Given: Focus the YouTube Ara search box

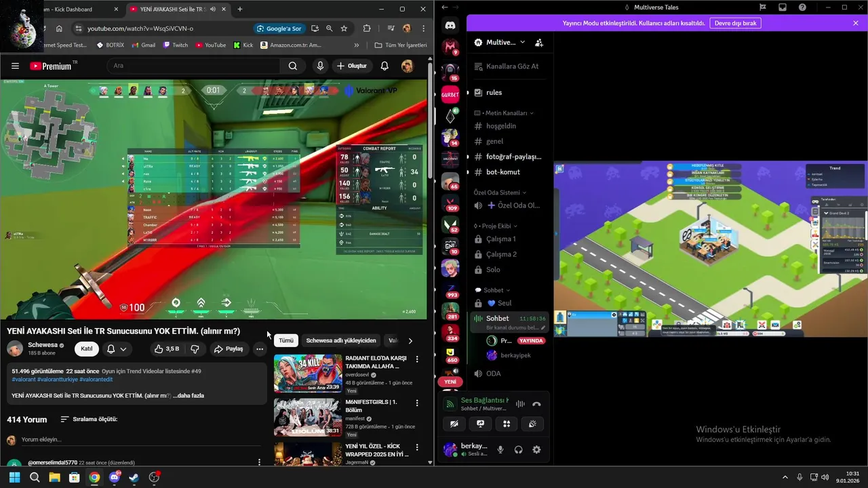Looking at the screenshot, I should click(x=193, y=66).
